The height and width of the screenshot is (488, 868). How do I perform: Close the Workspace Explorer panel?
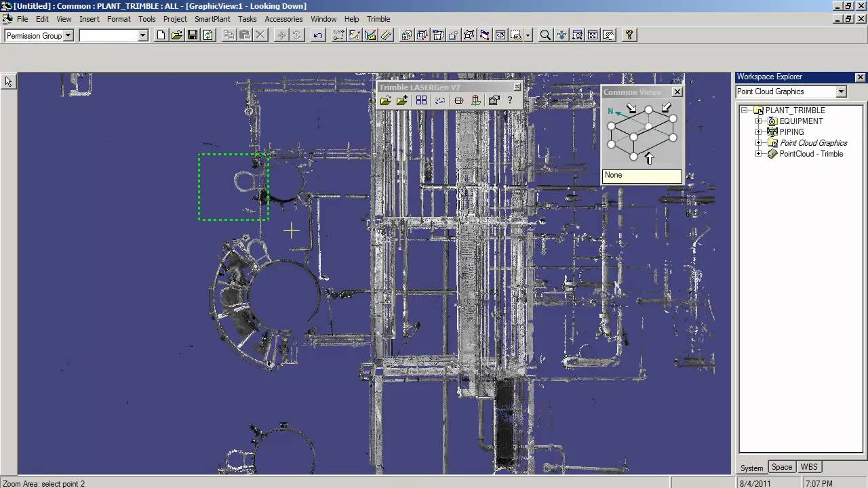[x=860, y=77]
